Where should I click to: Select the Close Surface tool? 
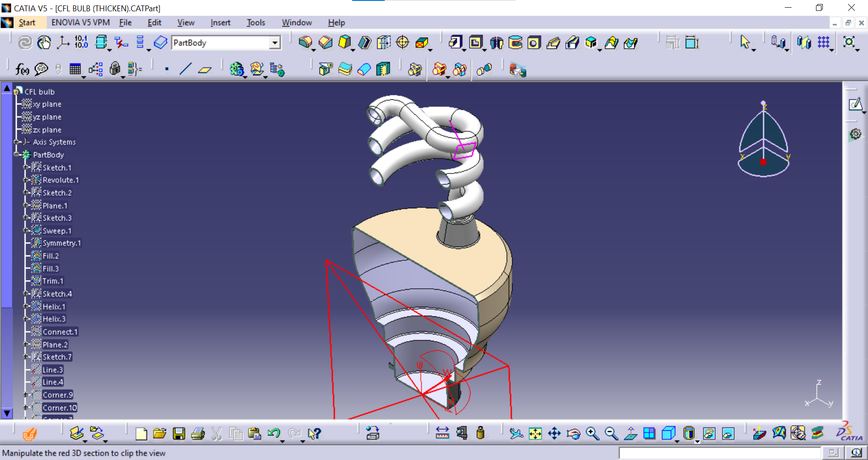(364, 69)
